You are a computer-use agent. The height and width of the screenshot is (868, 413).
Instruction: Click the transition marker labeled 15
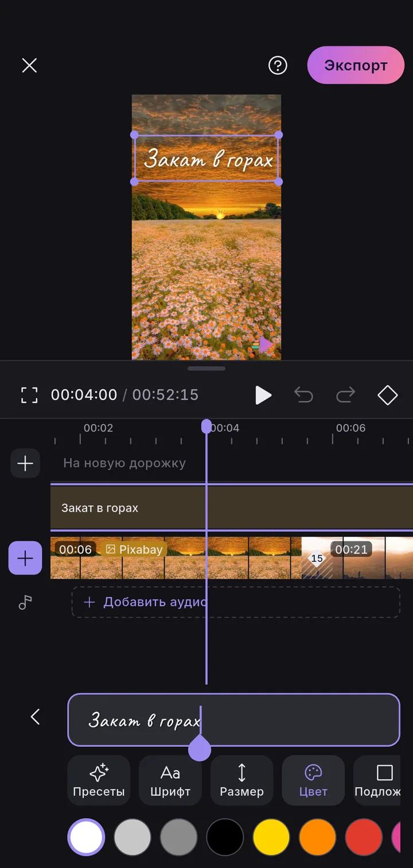[x=317, y=558]
